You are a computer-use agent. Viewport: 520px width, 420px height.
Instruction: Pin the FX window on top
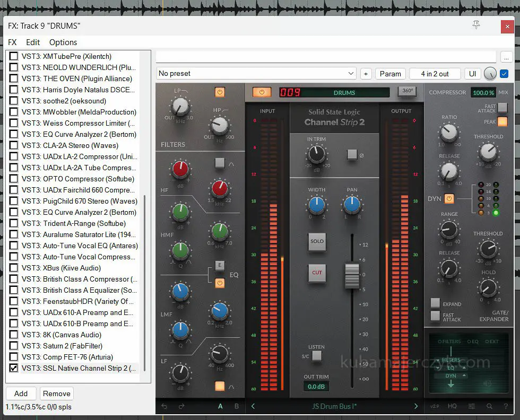pyautogui.click(x=476, y=25)
